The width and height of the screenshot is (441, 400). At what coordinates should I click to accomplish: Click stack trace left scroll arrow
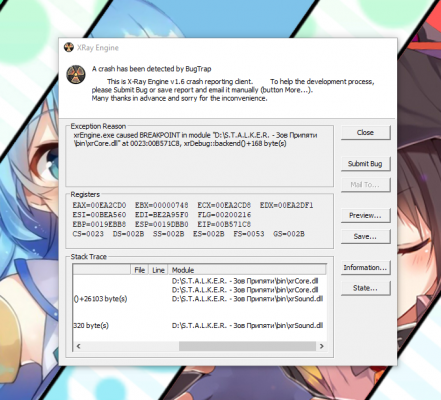(78, 346)
